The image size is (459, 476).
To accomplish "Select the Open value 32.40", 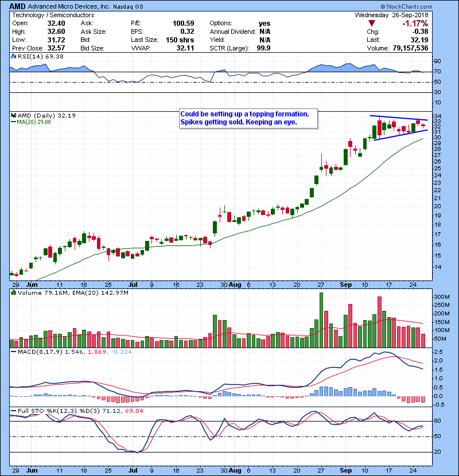I will 56,24.
